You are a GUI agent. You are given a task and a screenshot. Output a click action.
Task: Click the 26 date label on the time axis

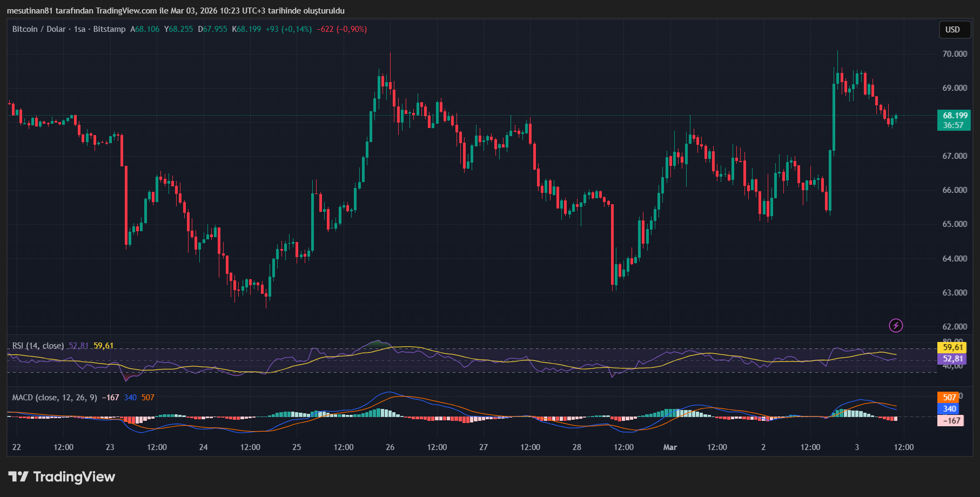coord(390,447)
